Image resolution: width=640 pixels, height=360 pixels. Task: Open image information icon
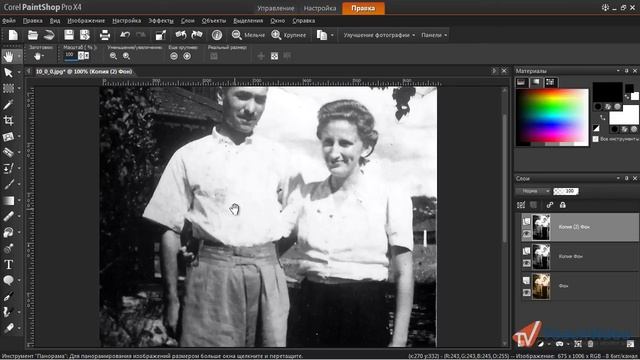tap(217, 35)
